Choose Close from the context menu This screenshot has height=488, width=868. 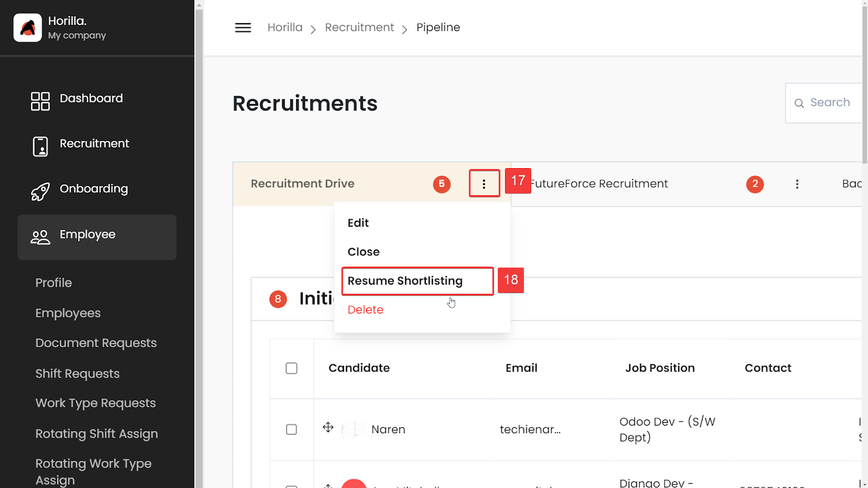(x=363, y=252)
